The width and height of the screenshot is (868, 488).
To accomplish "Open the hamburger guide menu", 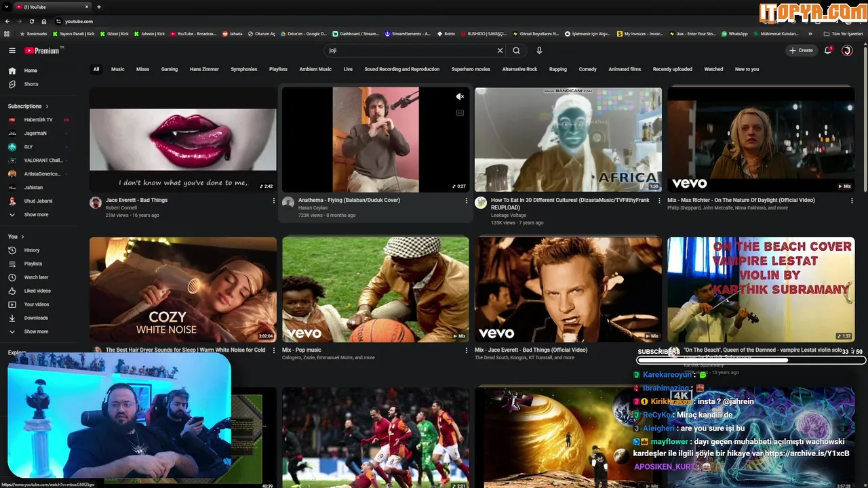I will (x=12, y=50).
